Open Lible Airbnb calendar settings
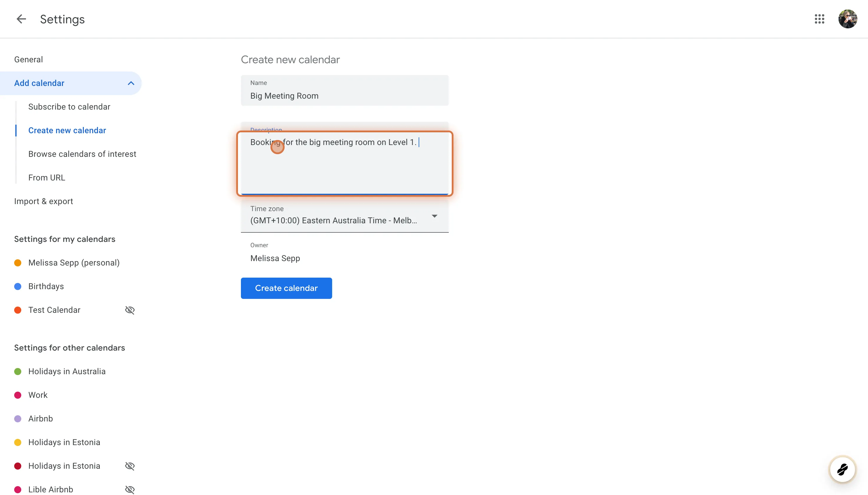 pos(51,490)
